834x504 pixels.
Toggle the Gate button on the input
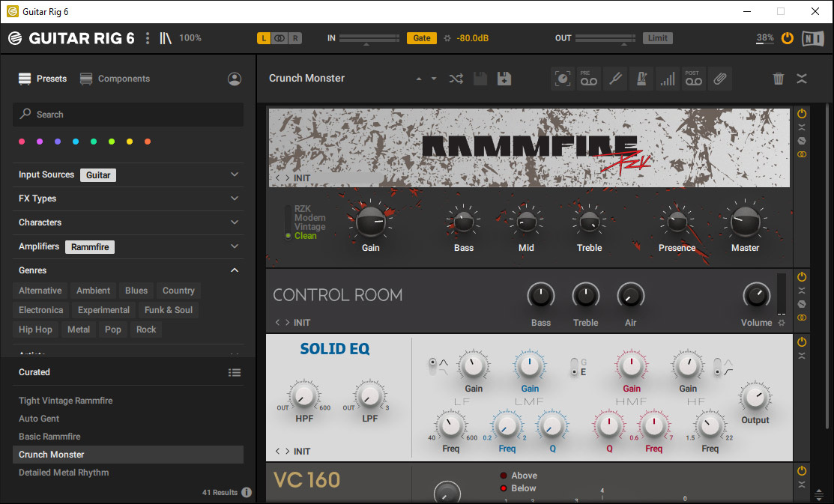tap(422, 38)
